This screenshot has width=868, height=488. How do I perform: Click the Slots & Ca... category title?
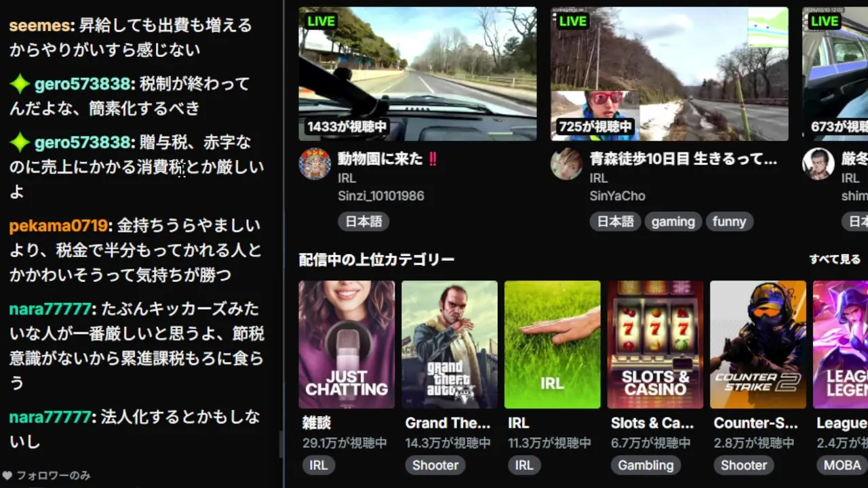[652, 423]
